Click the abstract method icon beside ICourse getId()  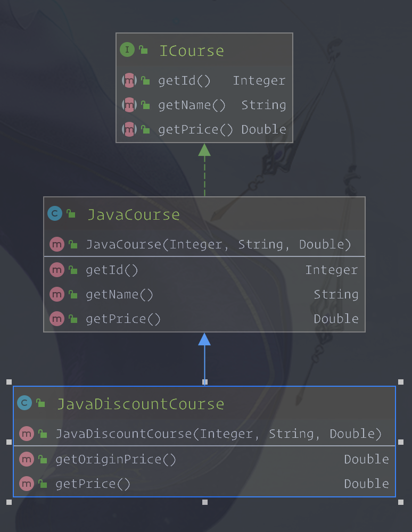click(129, 81)
